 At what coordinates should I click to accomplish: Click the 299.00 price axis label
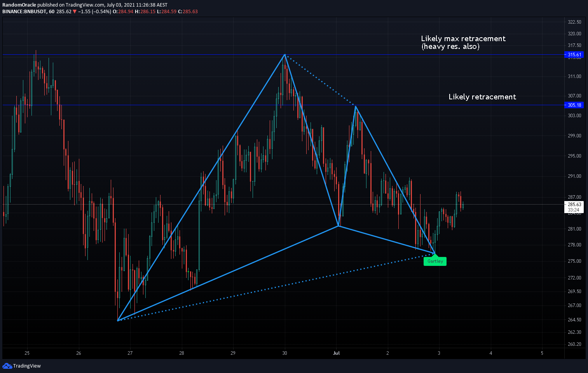(574, 136)
